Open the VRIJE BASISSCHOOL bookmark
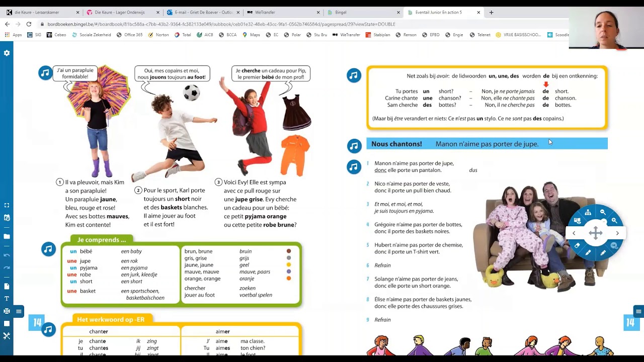Image resolution: width=644 pixels, height=362 pixels. (x=519, y=35)
